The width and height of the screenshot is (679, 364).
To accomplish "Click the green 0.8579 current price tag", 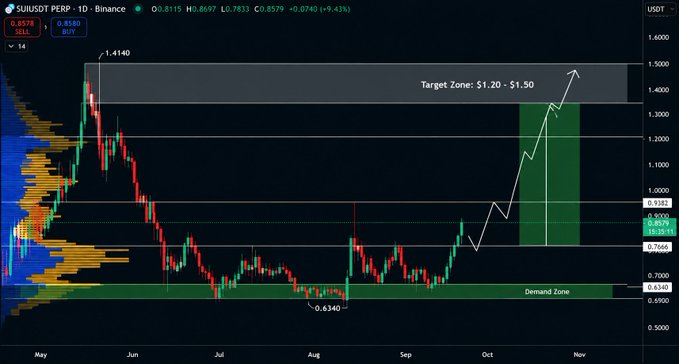I will [x=659, y=227].
